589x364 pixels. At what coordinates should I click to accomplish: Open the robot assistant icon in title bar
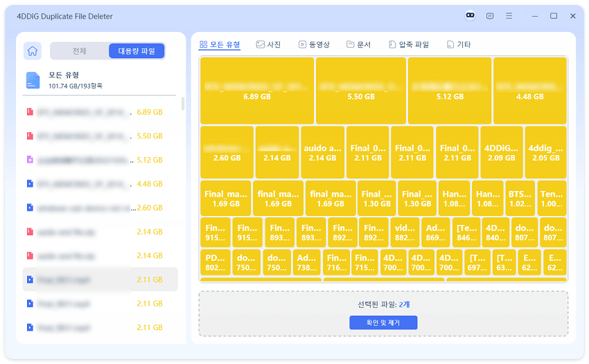(x=471, y=16)
